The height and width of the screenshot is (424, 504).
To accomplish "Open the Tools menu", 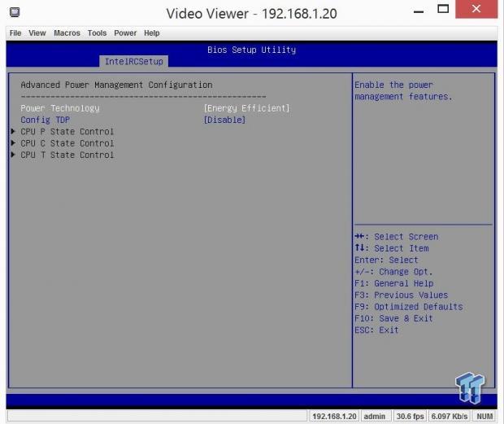I will tap(97, 33).
